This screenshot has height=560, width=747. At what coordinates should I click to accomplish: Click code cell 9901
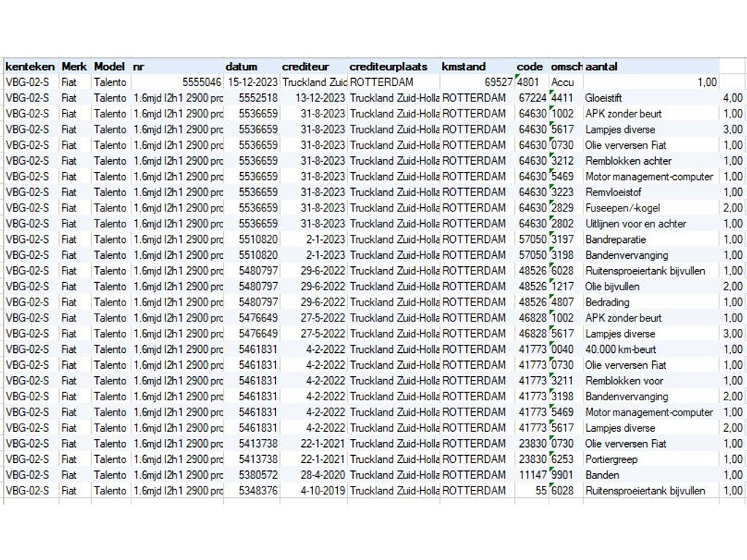pyautogui.click(x=566, y=475)
